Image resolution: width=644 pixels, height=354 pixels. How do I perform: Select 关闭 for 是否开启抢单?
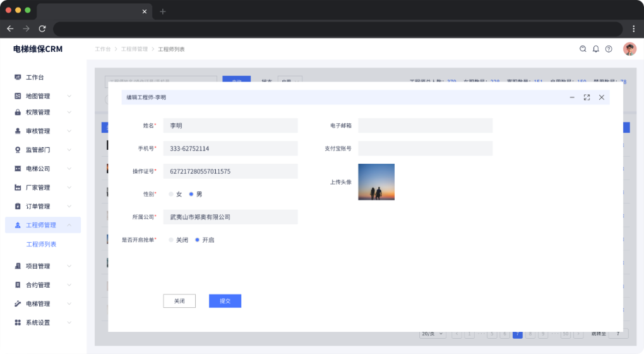(171, 240)
